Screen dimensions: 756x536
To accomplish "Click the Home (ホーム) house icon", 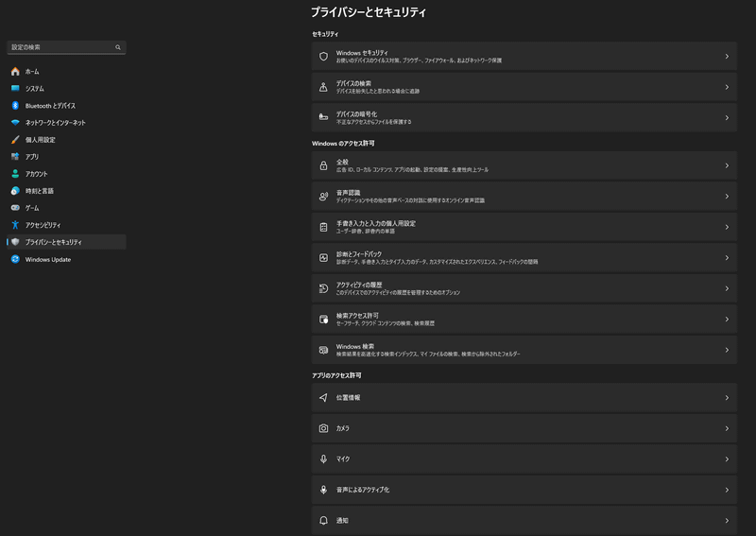I will (x=15, y=72).
